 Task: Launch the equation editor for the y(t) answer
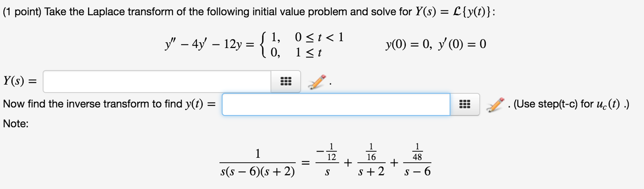tap(496, 105)
